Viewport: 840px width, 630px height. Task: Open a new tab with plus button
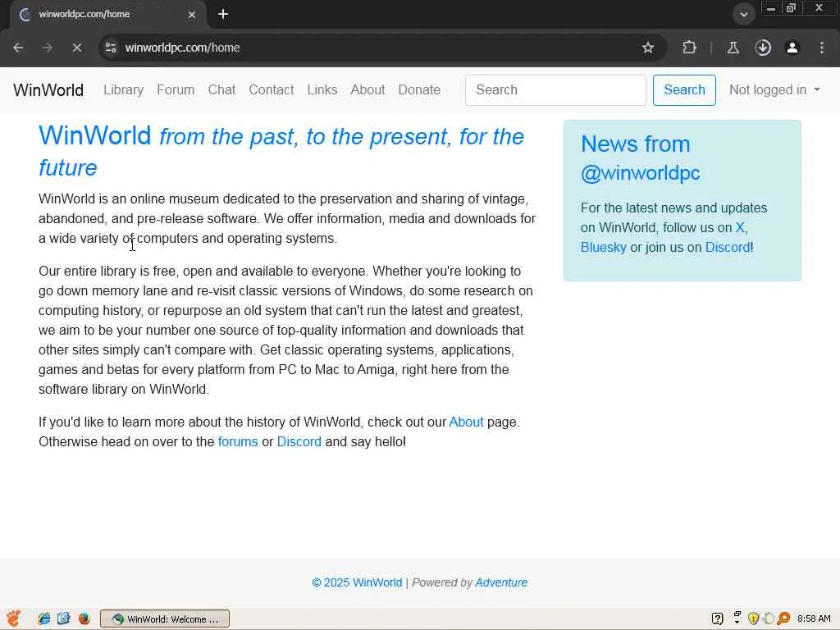(223, 15)
